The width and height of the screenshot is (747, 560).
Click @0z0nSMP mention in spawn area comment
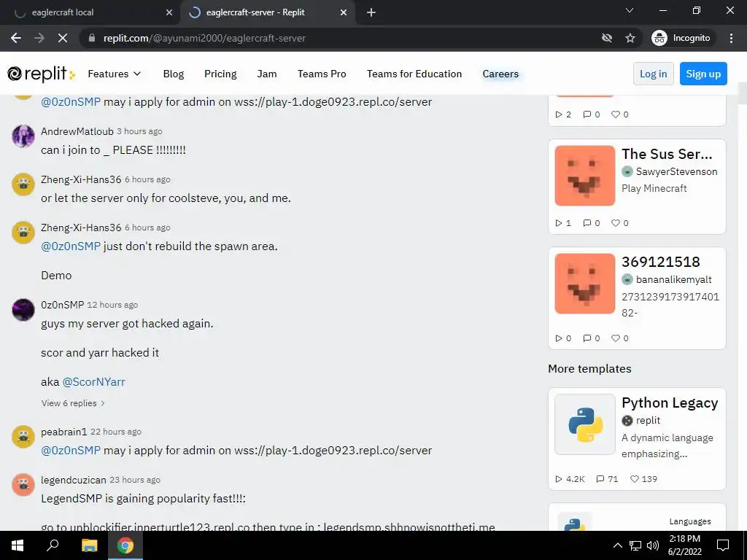click(x=71, y=246)
